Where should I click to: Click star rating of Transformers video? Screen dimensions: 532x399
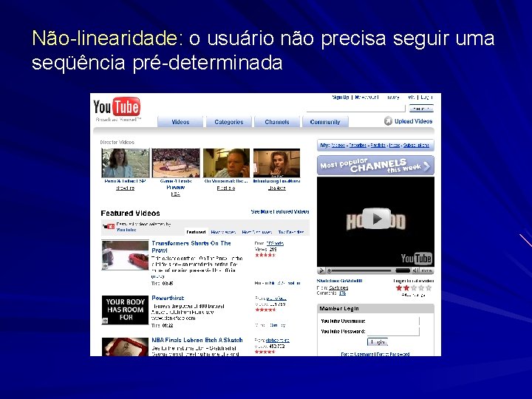(265, 255)
